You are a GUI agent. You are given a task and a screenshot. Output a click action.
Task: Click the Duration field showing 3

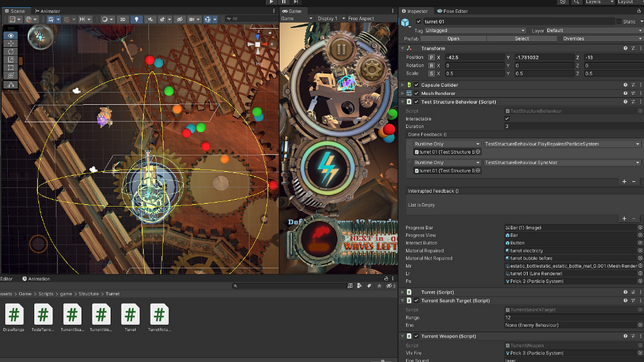pyautogui.click(x=573, y=126)
